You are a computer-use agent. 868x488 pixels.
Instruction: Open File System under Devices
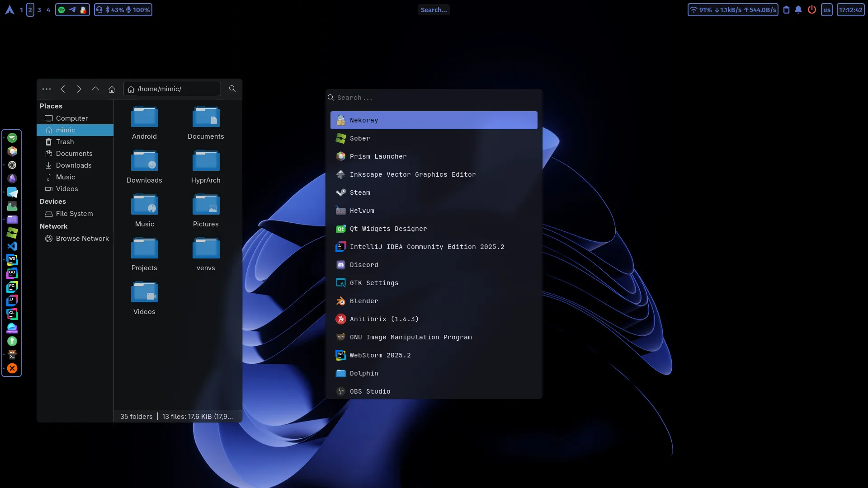pos(75,214)
